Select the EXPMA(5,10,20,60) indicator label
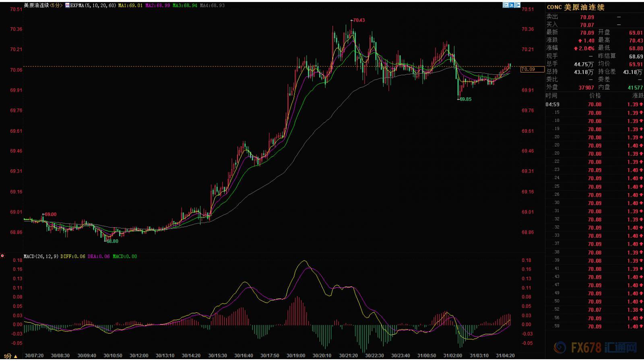This screenshot has height=362, width=644. tap(93, 6)
